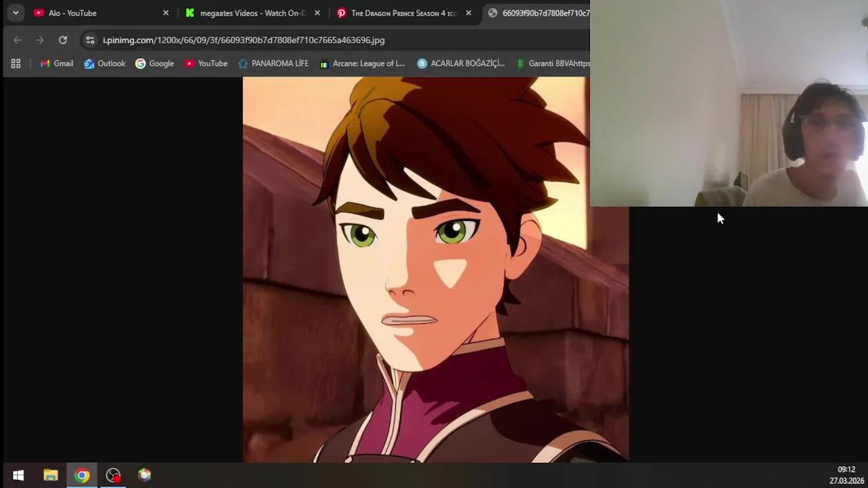Reload the current page

point(62,40)
